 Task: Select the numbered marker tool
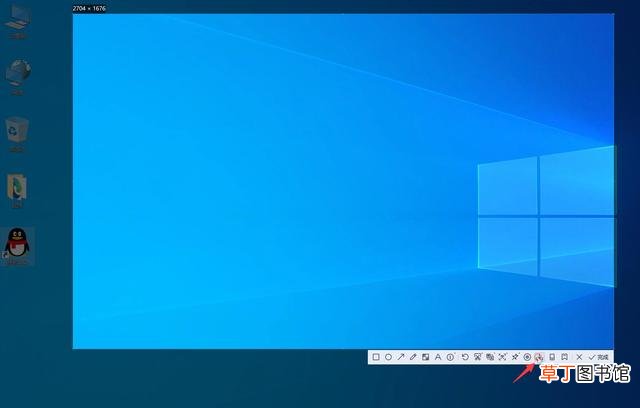point(450,357)
